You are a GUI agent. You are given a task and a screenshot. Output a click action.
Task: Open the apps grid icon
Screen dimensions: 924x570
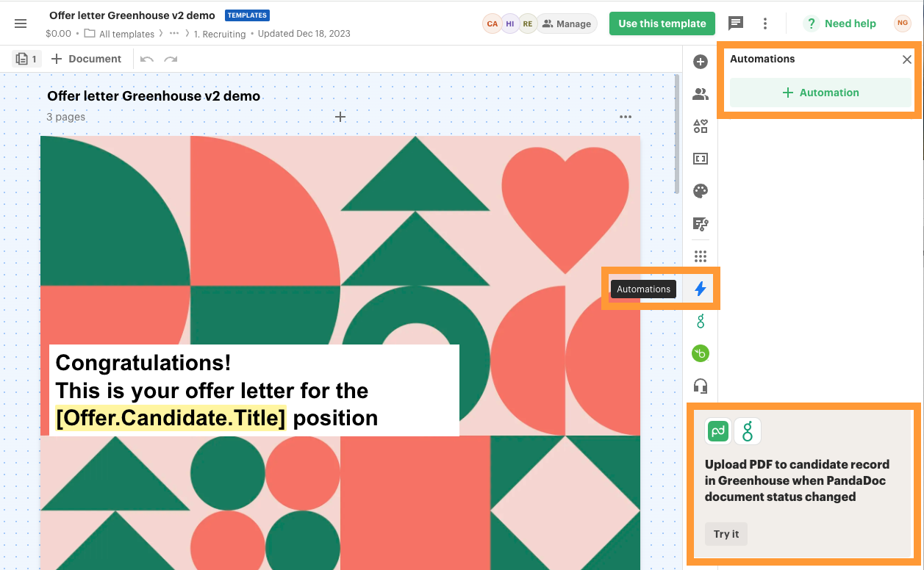(700, 256)
